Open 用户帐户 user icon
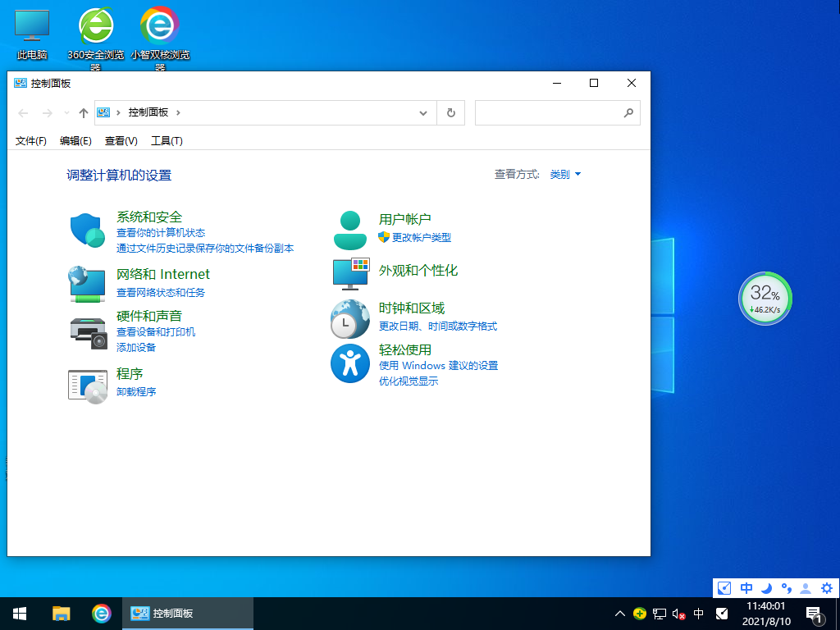The image size is (840, 630). tap(350, 227)
